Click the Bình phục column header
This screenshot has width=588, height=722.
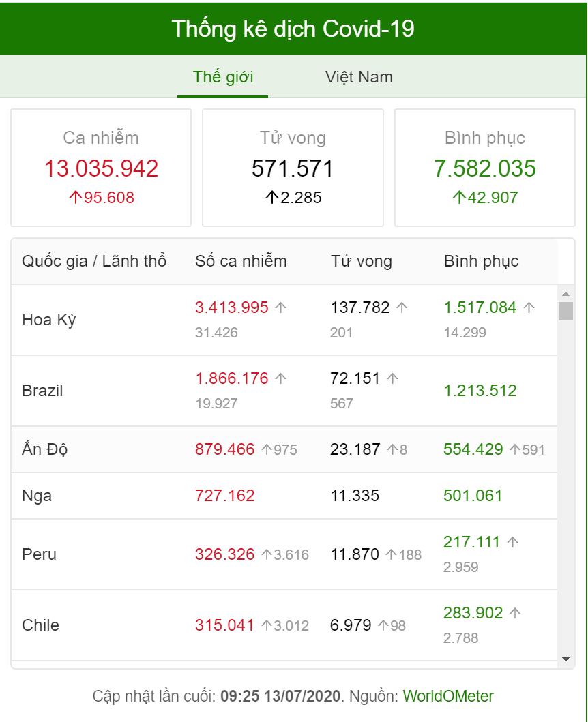[481, 261]
